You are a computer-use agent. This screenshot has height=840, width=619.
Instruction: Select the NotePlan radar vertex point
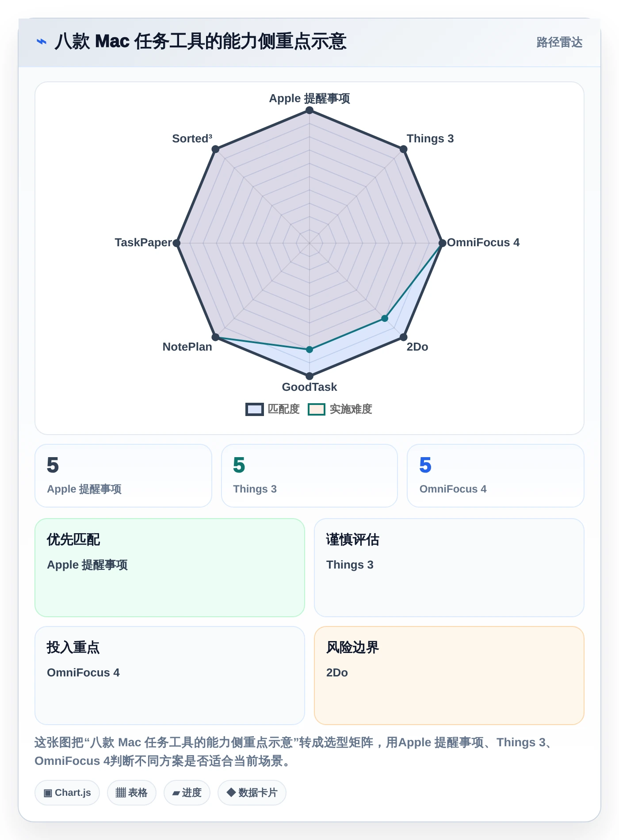[215, 337]
